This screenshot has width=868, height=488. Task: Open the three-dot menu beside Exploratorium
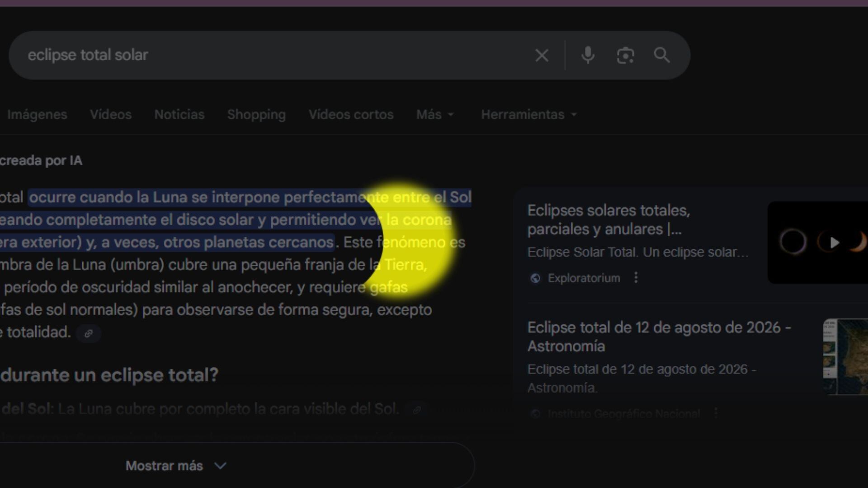[x=636, y=278]
